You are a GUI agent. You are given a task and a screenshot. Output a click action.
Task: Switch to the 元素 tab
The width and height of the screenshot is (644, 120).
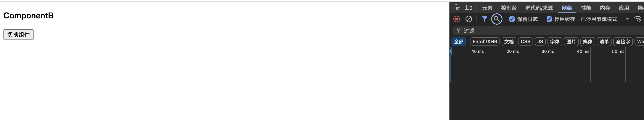tap(487, 8)
